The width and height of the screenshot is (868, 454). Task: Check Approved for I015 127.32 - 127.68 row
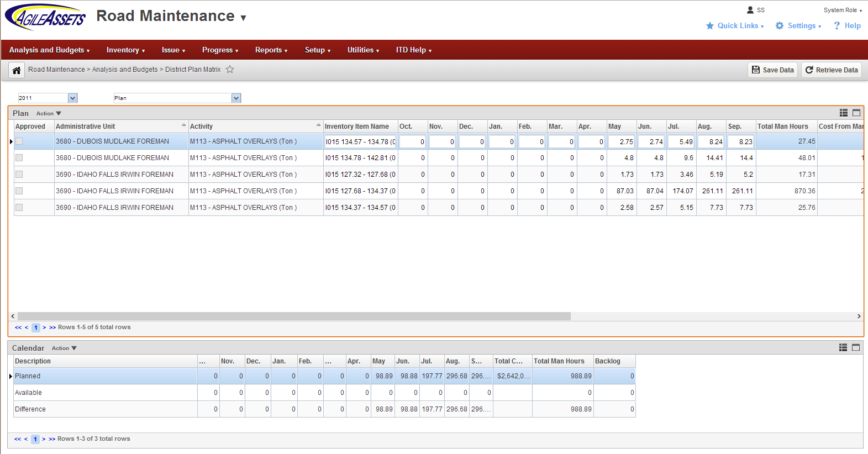coord(19,175)
